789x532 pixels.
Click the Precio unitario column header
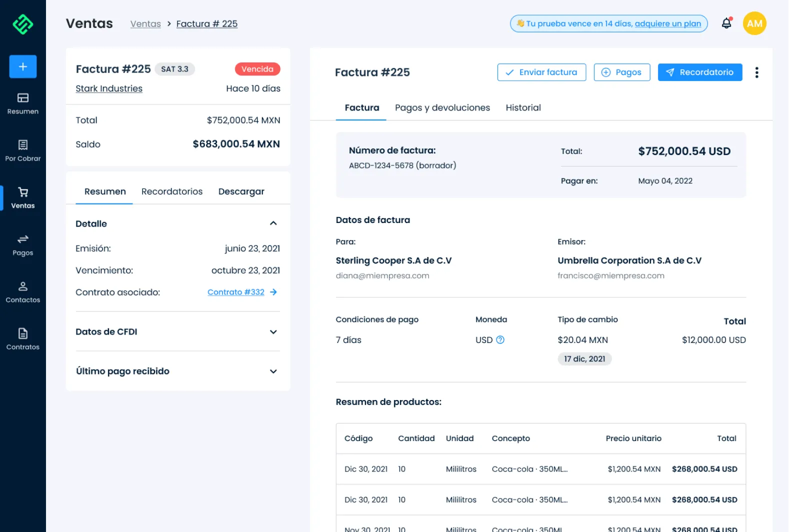(x=633, y=438)
